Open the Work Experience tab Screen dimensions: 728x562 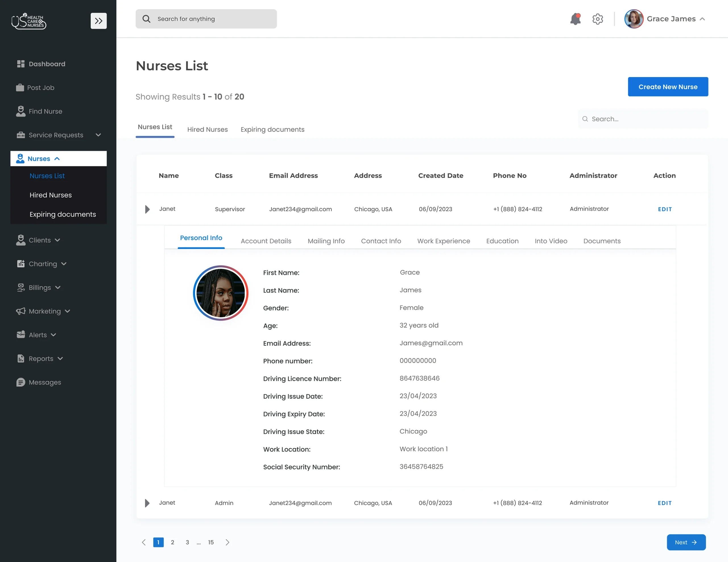444,241
